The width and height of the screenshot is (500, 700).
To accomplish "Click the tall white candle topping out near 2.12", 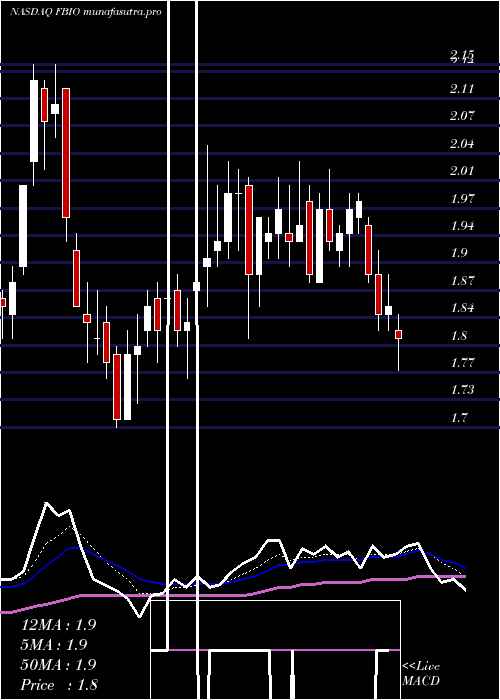I will (x=34, y=121).
